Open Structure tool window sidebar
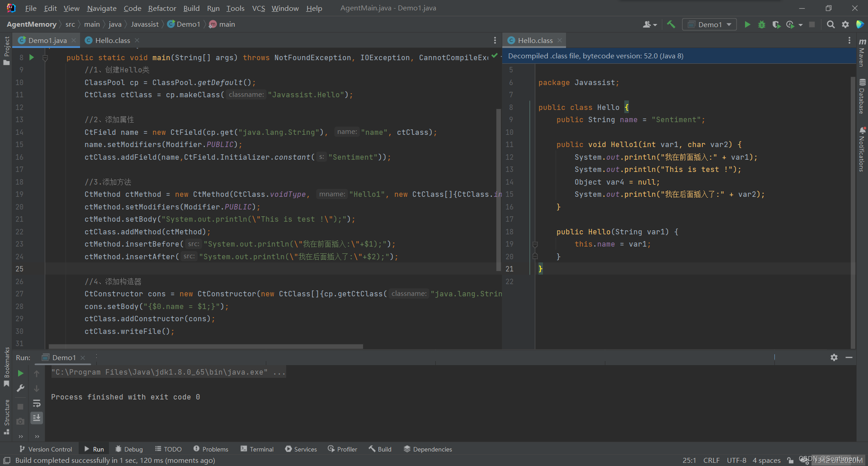Image resolution: width=868 pixels, height=466 pixels. point(6,417)
